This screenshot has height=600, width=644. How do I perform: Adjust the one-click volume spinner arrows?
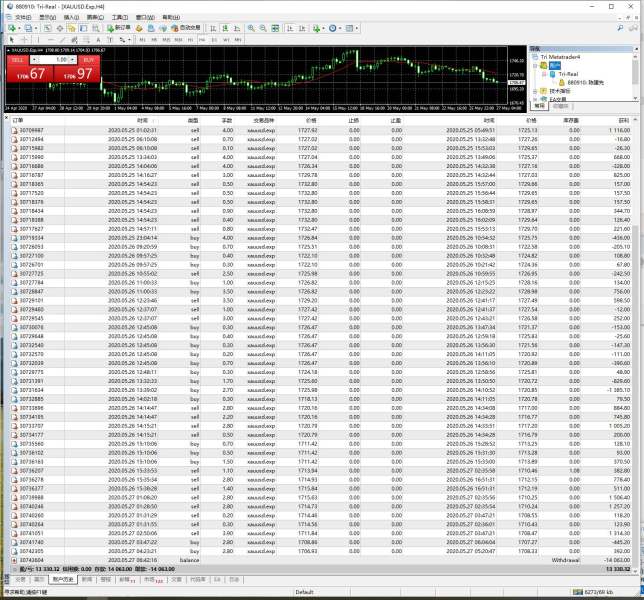pyautogui.click(x=73, y=60)
